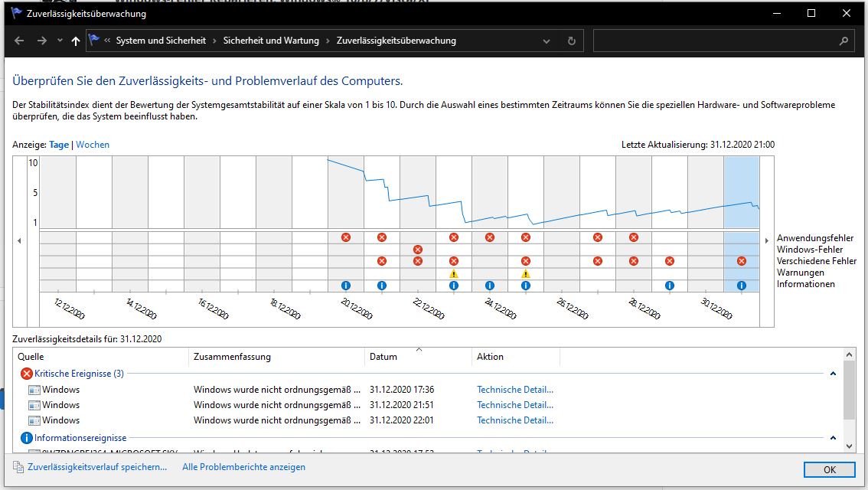Select the information icon on 31.12.2020
Image resolution: width=868 pixels, height=490 pixels.
[x=742, y=286]
